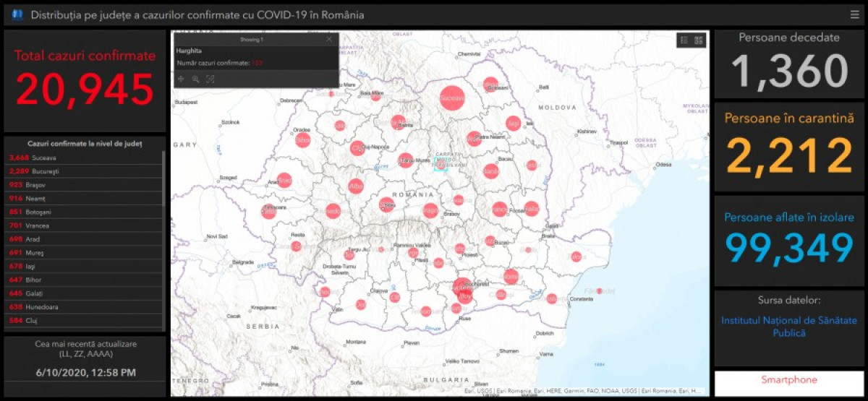Click the Smartphone button
The height and width of the screenshot is (401, 868).
pos(788,380)
